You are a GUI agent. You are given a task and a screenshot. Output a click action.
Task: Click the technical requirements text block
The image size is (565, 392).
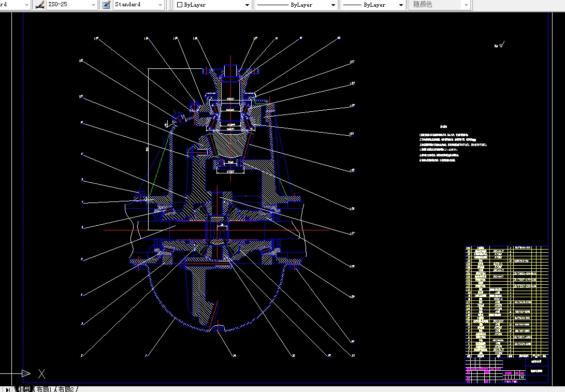[453, 143]
